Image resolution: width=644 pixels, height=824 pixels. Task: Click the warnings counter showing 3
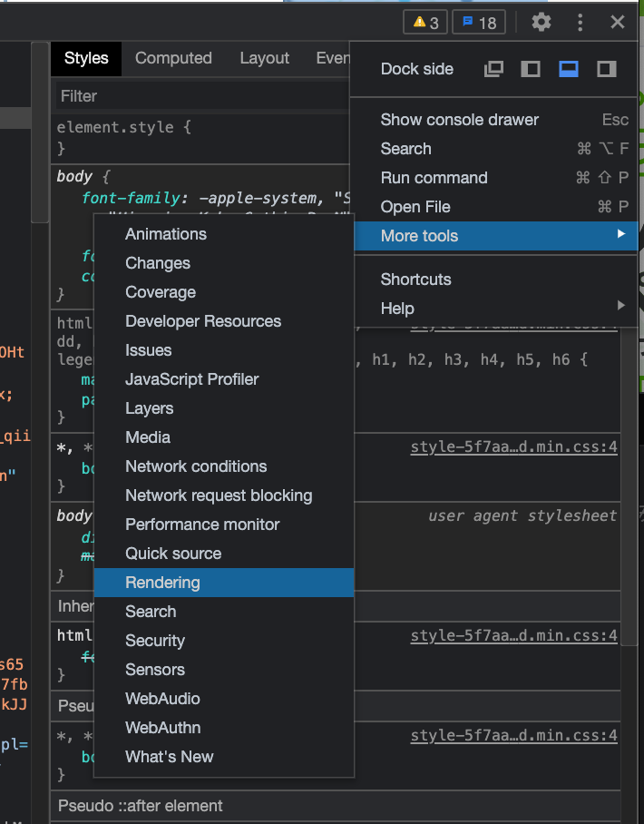point(425,23)
